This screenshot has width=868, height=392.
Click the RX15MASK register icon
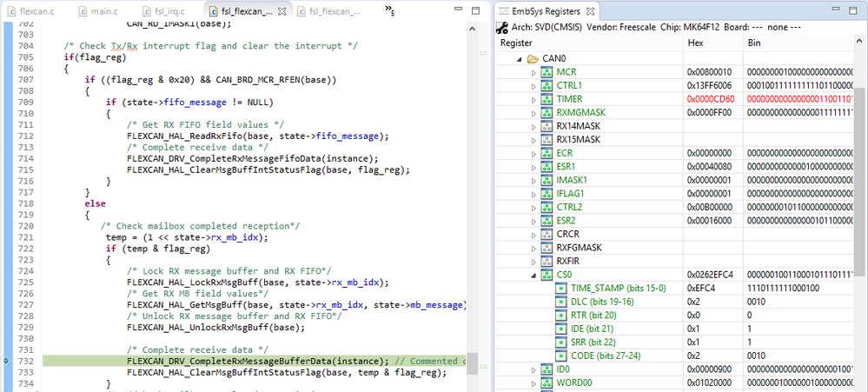tap(547, 140)
